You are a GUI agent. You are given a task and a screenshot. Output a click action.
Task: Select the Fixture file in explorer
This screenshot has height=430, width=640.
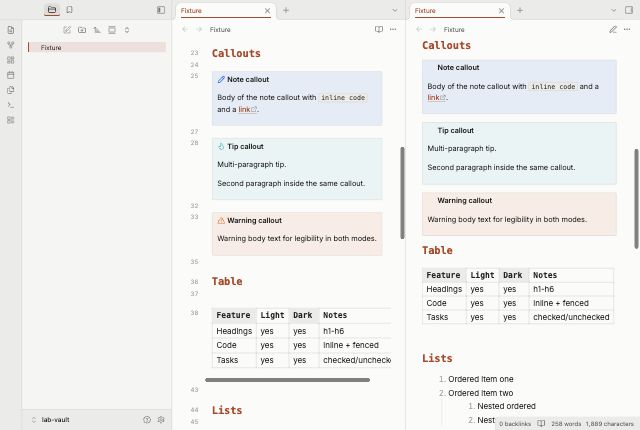tap(97, 47)
